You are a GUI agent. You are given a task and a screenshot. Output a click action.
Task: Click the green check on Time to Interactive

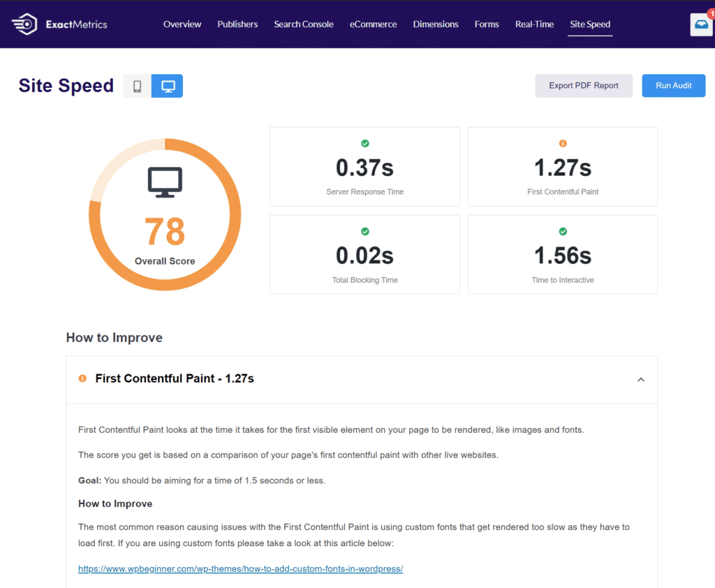562,231
